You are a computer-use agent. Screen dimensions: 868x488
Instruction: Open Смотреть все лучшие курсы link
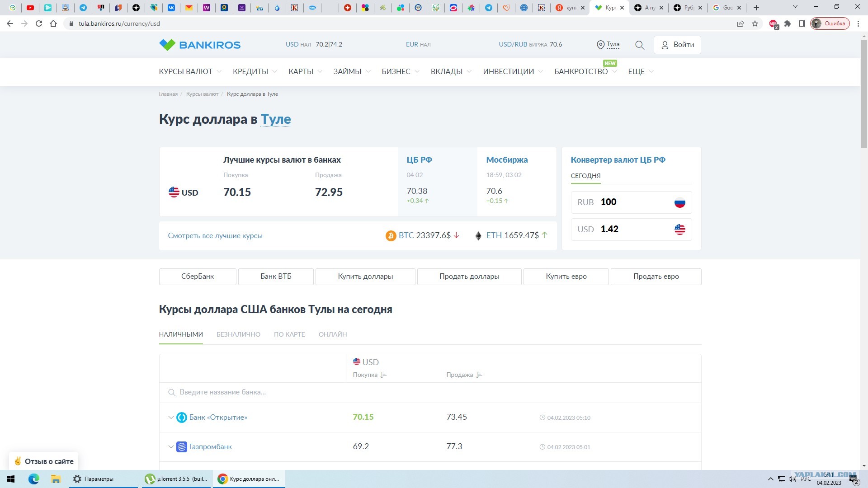coord(215,236)
